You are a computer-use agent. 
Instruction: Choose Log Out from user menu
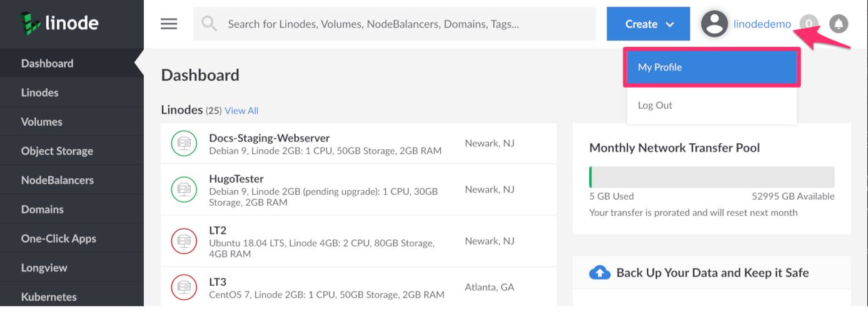pyautogui.click(x=655, y=105)
